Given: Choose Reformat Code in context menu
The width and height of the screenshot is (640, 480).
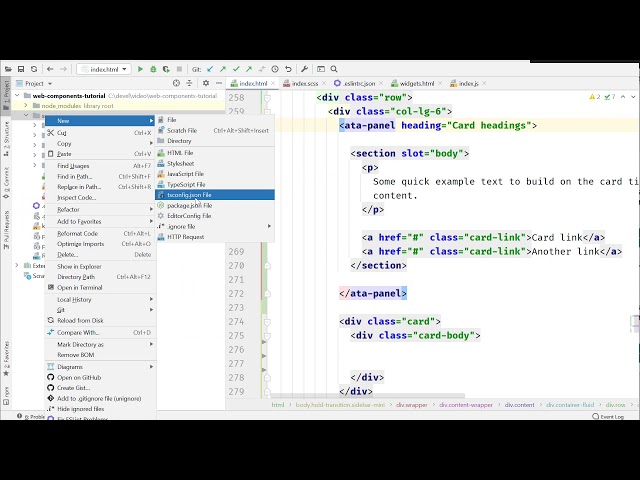Looking at the screenshot, I should coord(100,233).
